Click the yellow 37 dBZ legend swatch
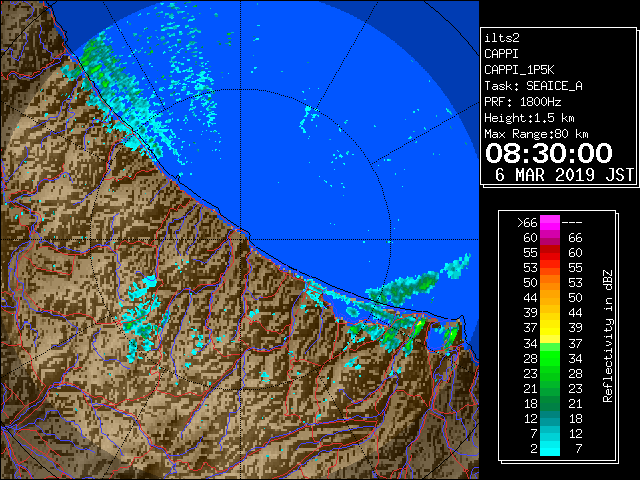Viewport: 640px width, 480px height. 550,328
